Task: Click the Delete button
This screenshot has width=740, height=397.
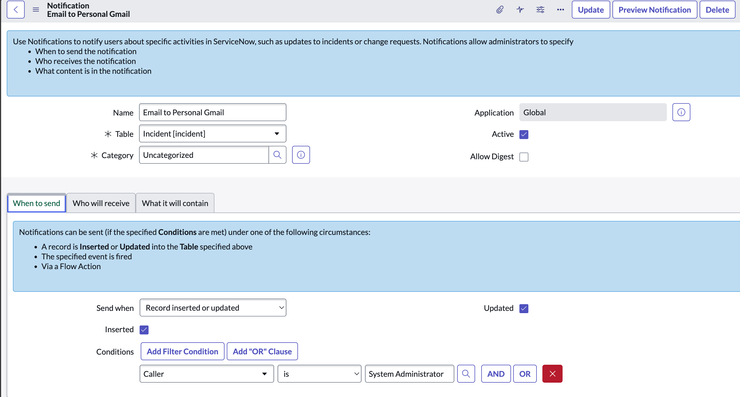Action: 717,9
